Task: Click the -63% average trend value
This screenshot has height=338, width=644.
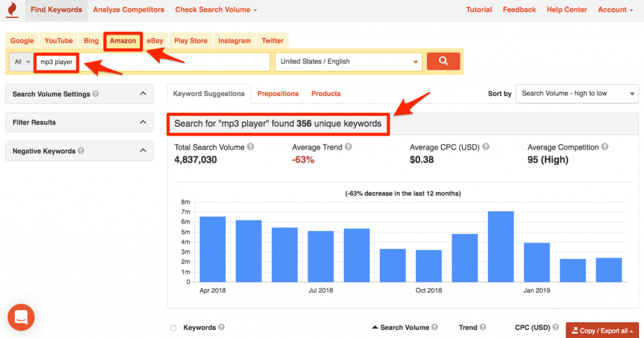Action: pos(303,160)
